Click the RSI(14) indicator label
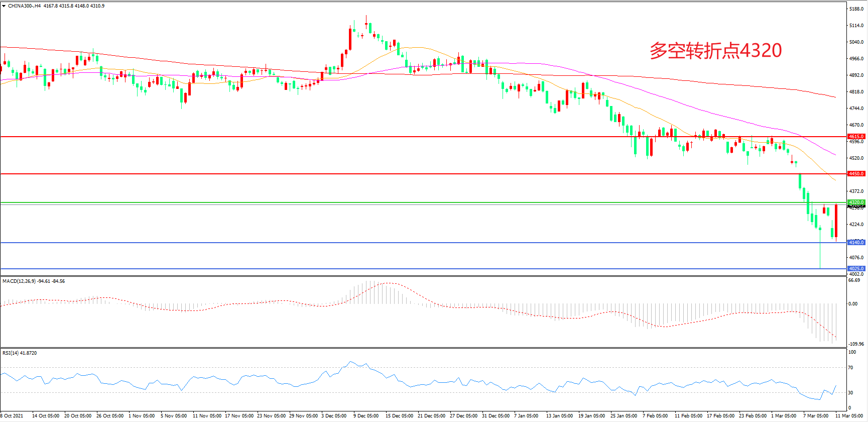This screenshot has height=422, width=868. click(x=10, y=353)
